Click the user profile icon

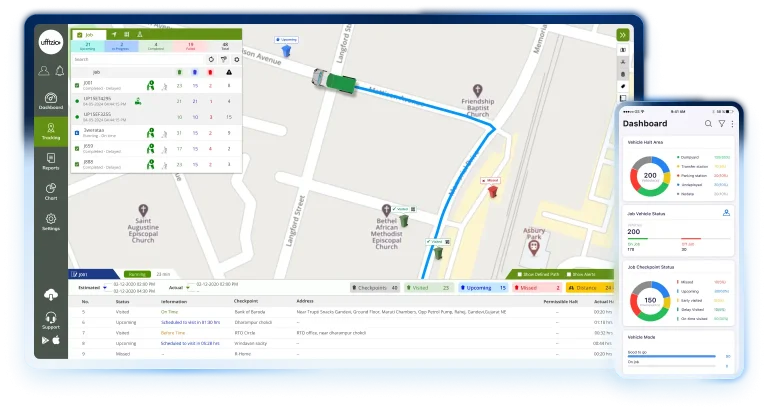click(x=43, y=71)
